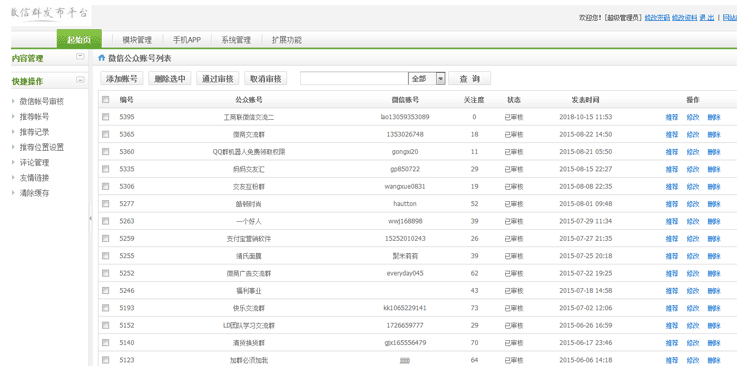Check the box for row 5193
This screenshot has height=377, width=750.
click(x=106, y=308)
